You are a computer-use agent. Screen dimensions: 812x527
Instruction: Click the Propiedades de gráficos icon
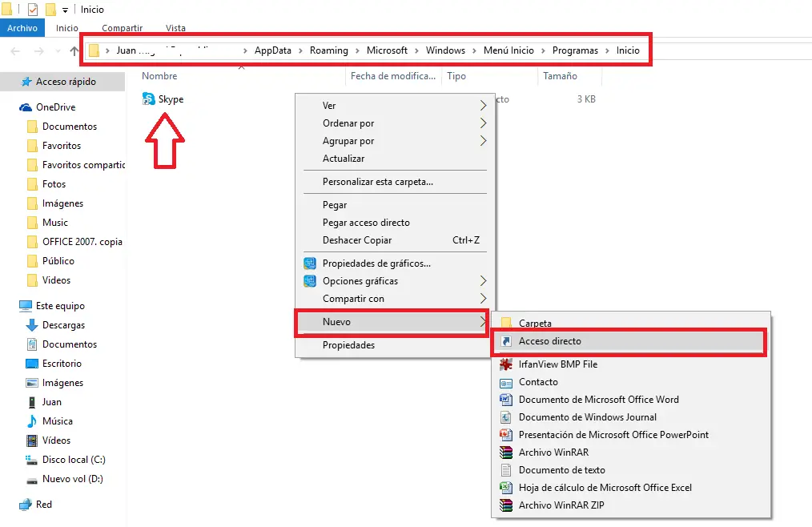click(310, 263)
